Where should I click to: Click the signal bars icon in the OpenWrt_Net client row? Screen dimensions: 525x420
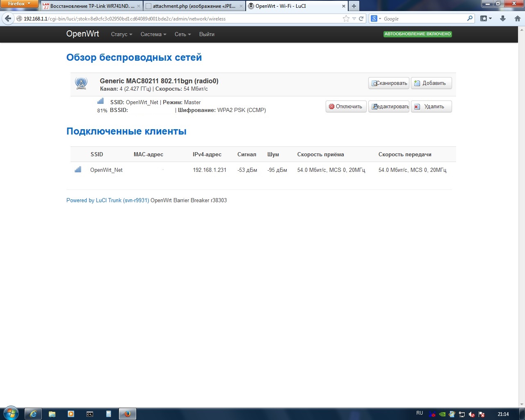pos(78,169)
